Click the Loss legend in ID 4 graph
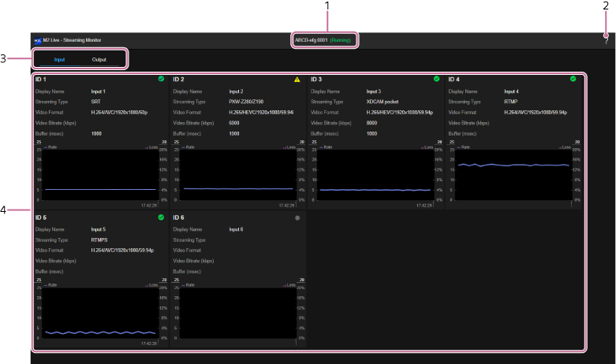This screenshot has height=364, width=616. click(565, 147)
